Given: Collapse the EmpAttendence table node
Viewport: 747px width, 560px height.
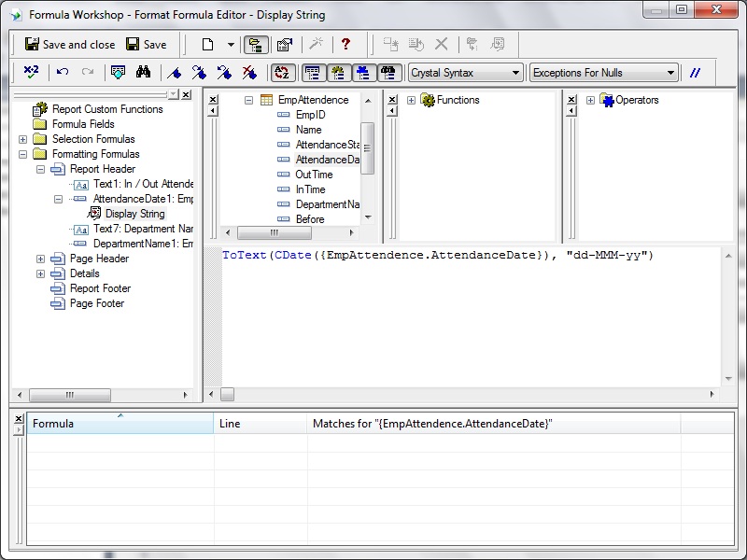Looking at the screenshot, I should pyautogui.click(x=248, y=100).
